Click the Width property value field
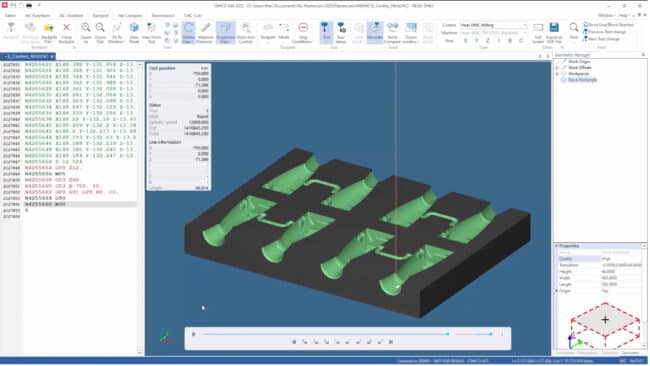This screenshot has height=366, width=650. 621,278
